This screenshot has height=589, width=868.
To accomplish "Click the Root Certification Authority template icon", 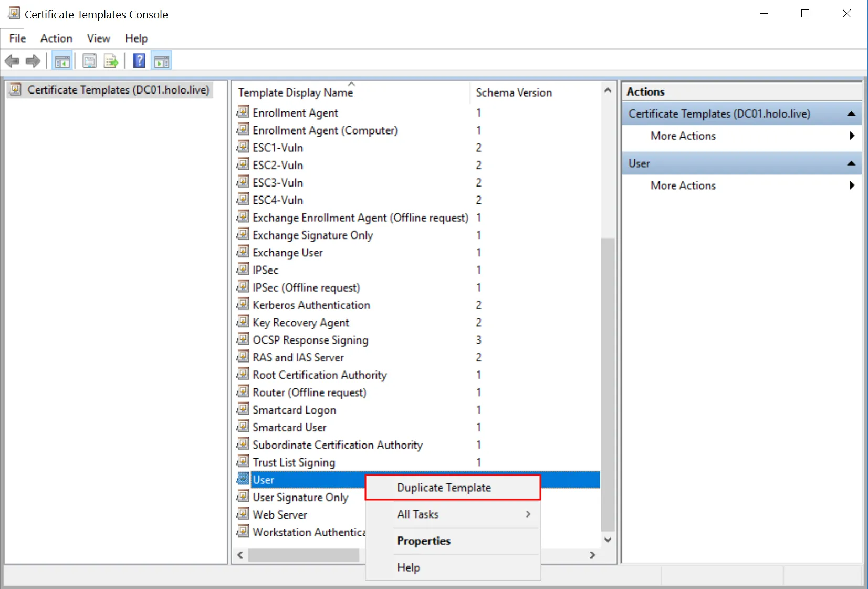I will tap(243, 374).
